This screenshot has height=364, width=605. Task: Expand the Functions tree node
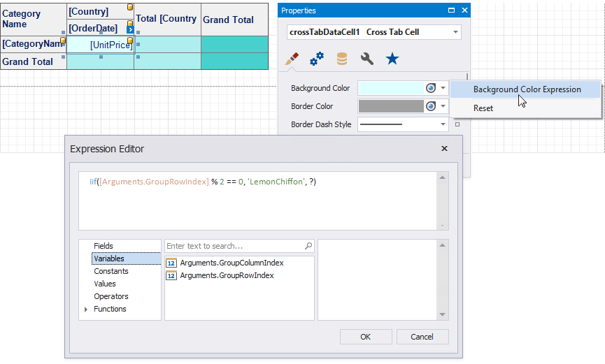[86, 309]
